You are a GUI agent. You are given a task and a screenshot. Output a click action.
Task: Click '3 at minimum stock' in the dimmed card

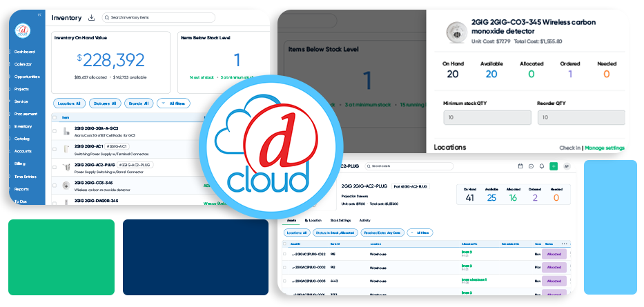click(368, 105)
